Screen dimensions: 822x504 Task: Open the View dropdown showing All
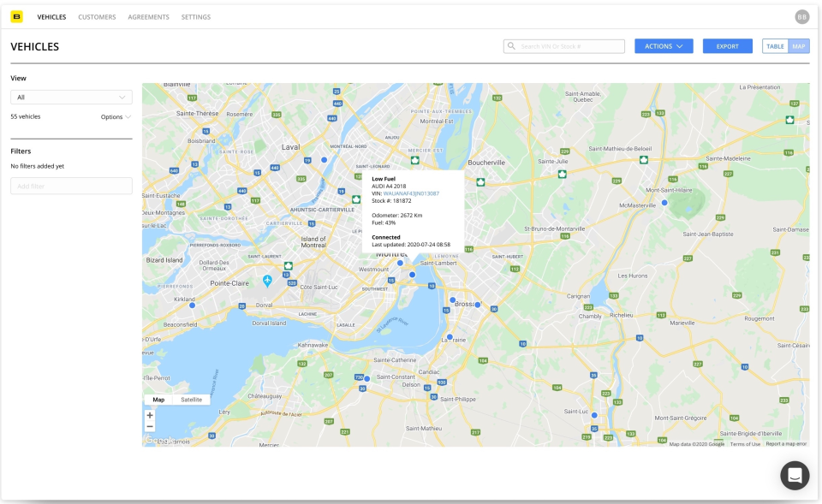click(71, 97)
